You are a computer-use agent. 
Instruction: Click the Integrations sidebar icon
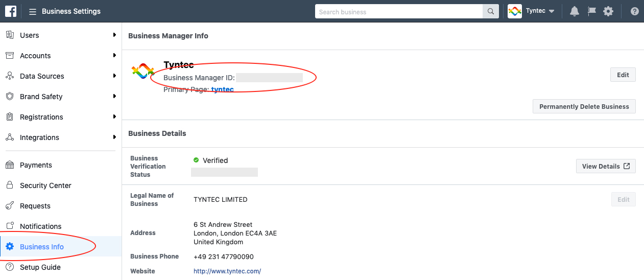point(10,137)
